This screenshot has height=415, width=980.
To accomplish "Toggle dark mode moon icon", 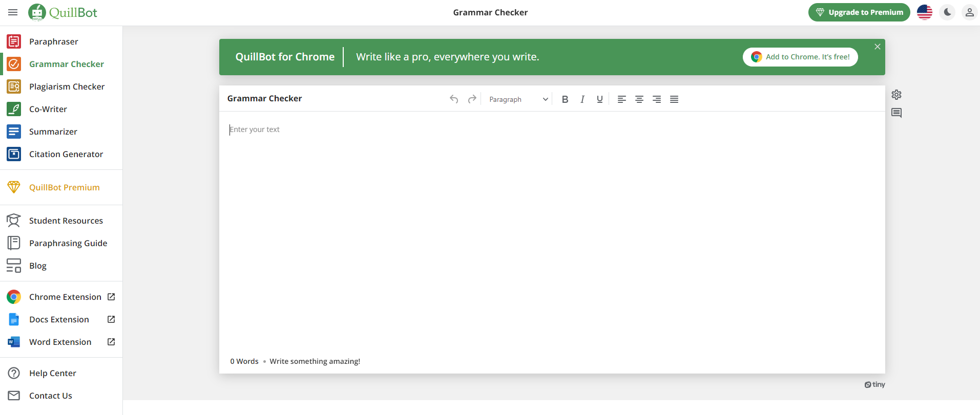I will (948, 12).
